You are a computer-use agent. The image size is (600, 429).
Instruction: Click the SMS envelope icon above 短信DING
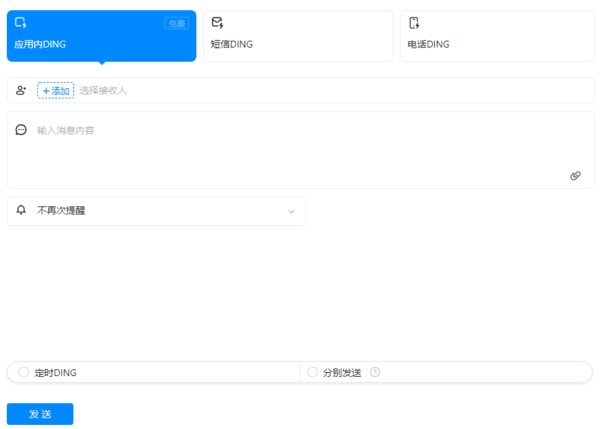coord(217,23)
